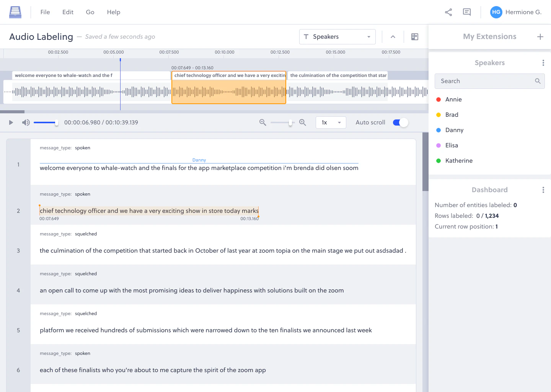551x392 pixels.
Task: Click the app logo icon
Action: tap(15, 12)
